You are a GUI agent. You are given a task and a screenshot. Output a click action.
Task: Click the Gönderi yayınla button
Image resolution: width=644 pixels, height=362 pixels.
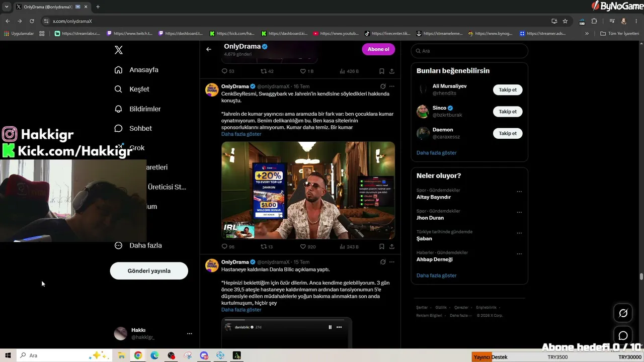click(149, 271)
